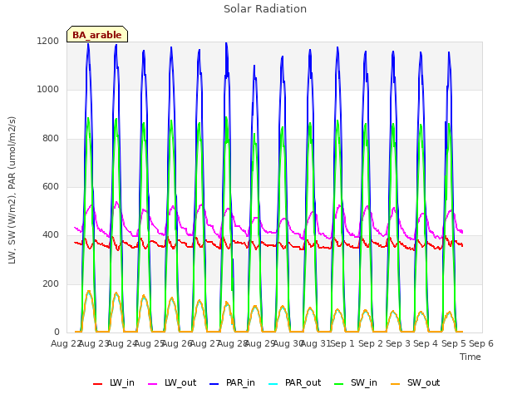Click the Sep 3 x-axis tick label

(x=398, y=343)
